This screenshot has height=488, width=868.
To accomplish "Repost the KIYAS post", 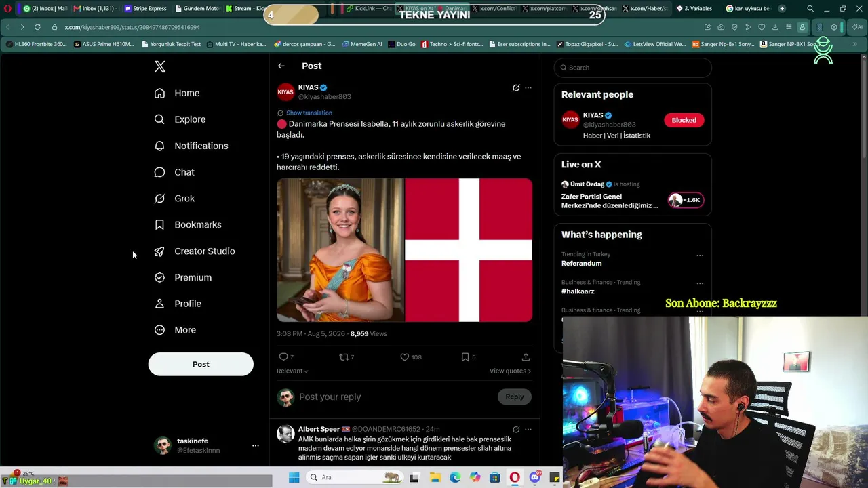I will coord(344,357).
